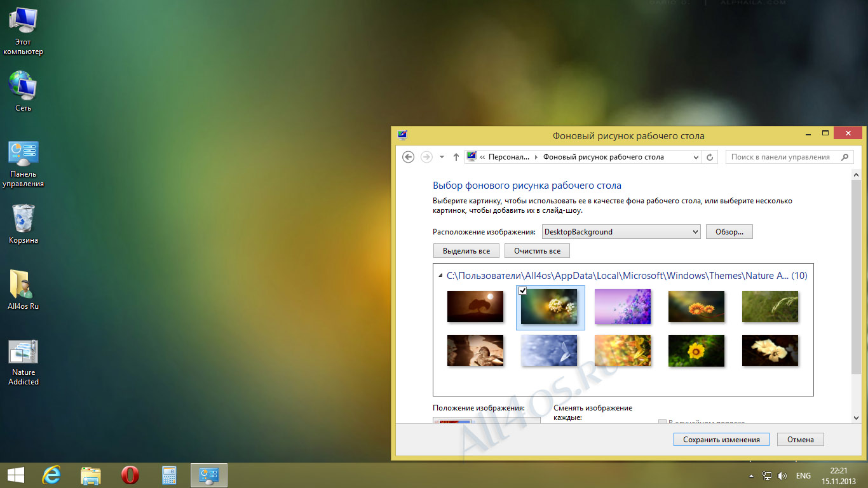Refresh the address bar location
The width and height of the screenshot is (868, 488).
tap(710, 157)
